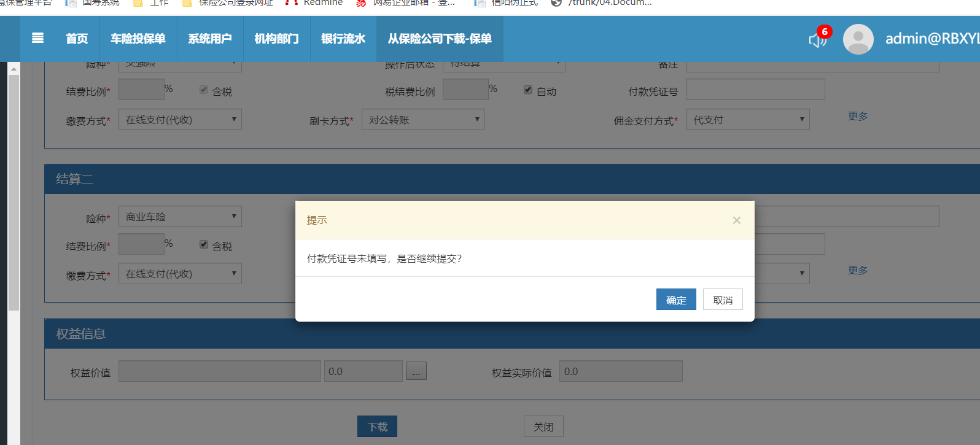The height and width of the screenshot is (445, 980).
Task: Open the hamburger menu icon
Action: pos(37,39)
